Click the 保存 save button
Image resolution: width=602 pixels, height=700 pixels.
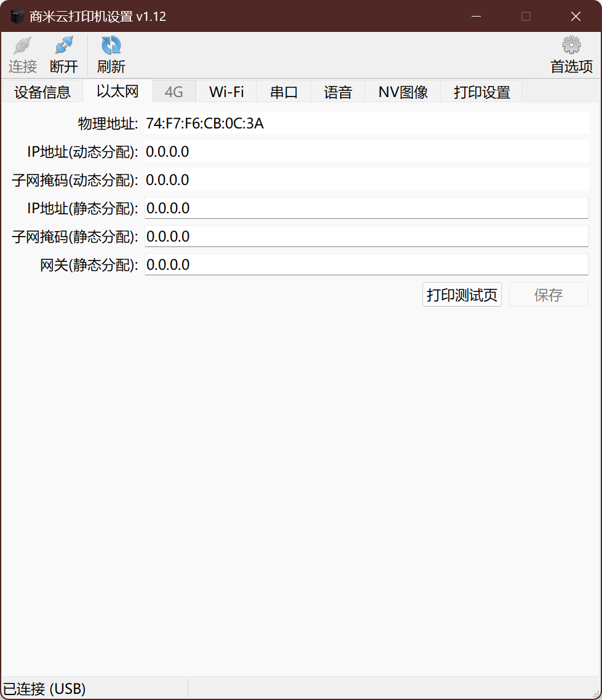[x=549, y=295]
